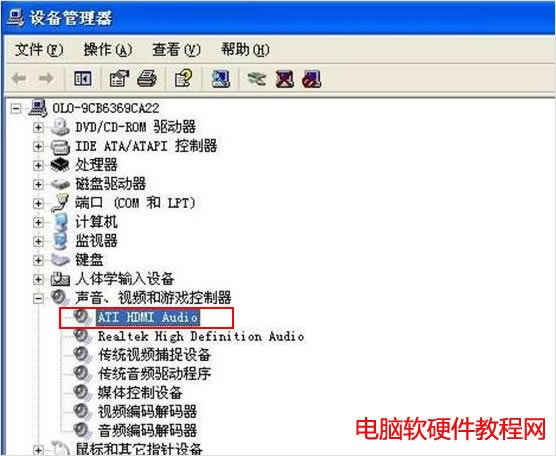Select Realtek High Definition Audio device
This screenshot has width=556, height=456.
pyautogui.click(x=201, y=336)
